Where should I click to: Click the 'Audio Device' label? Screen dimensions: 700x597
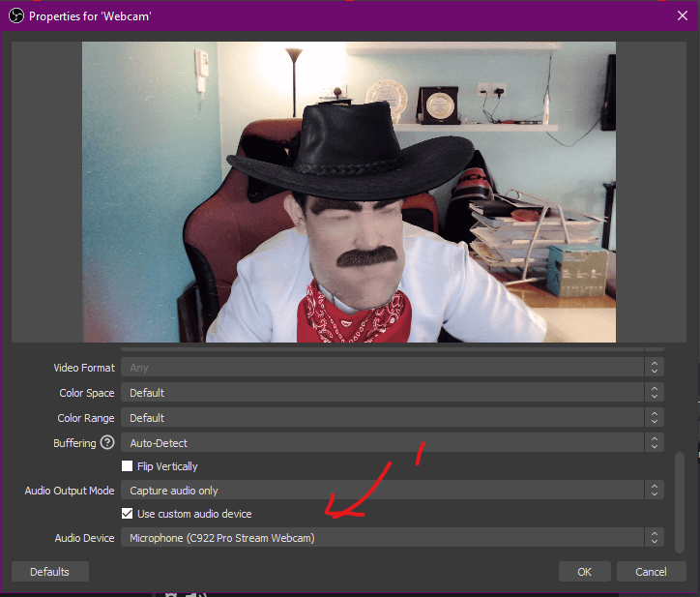click(84, 538)
